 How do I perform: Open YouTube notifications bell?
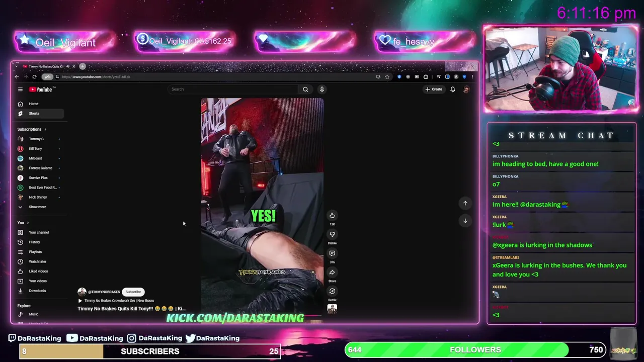point(452,89)
